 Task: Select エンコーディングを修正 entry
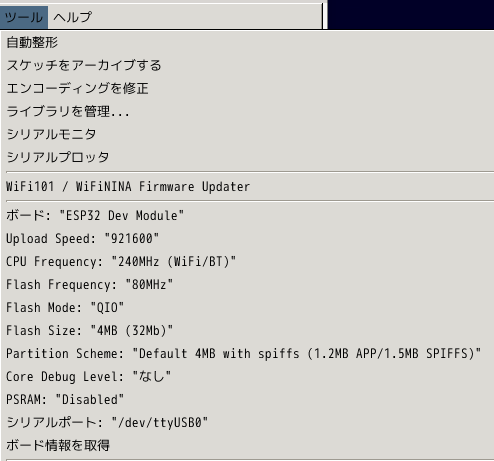pos(248,88)
